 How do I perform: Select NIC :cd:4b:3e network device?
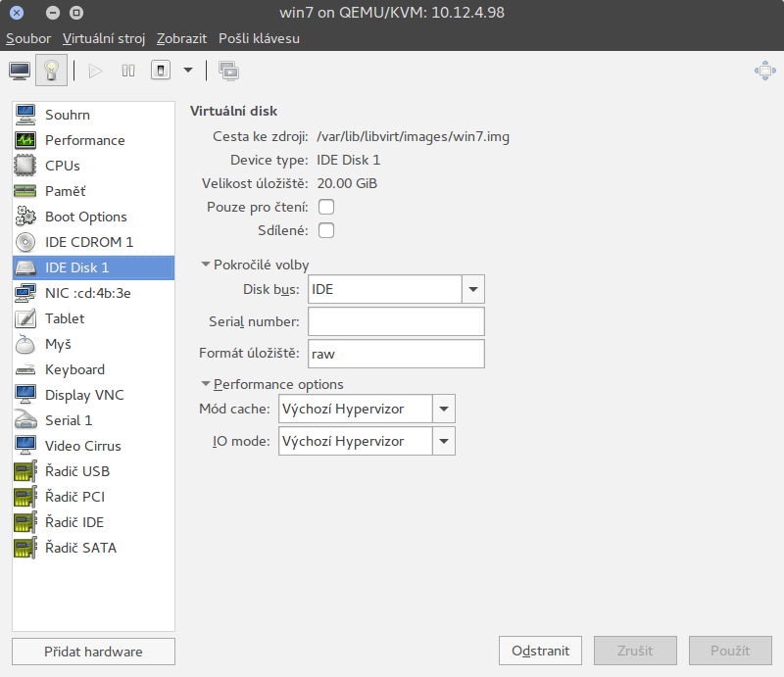(x=87, y=293)
